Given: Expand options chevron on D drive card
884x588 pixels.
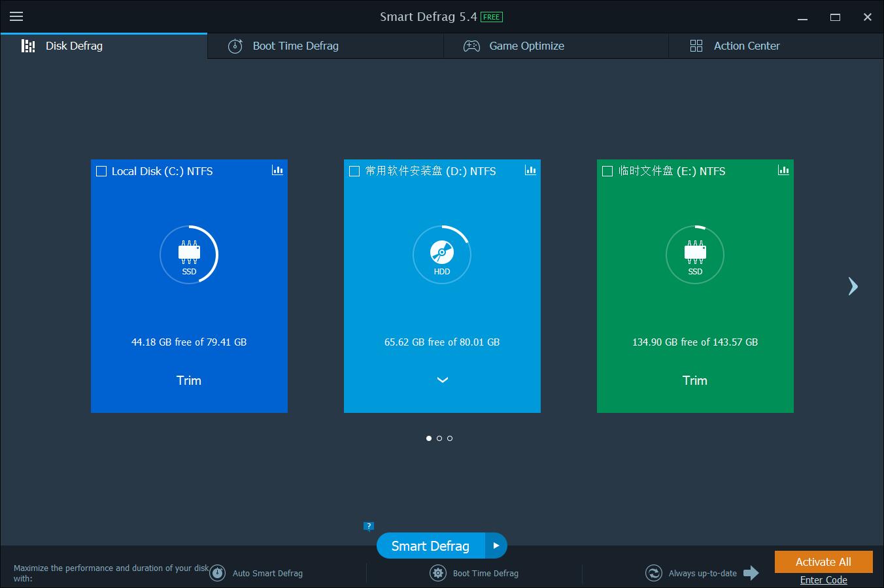Looking at the screenshot, I should pyautogui.click(x=442, y=380).
